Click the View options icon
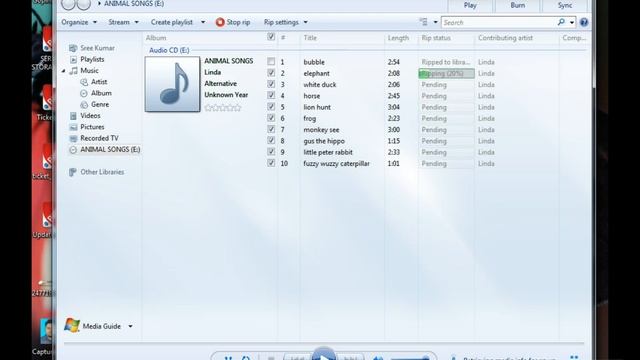 click(x=424, y=22)
